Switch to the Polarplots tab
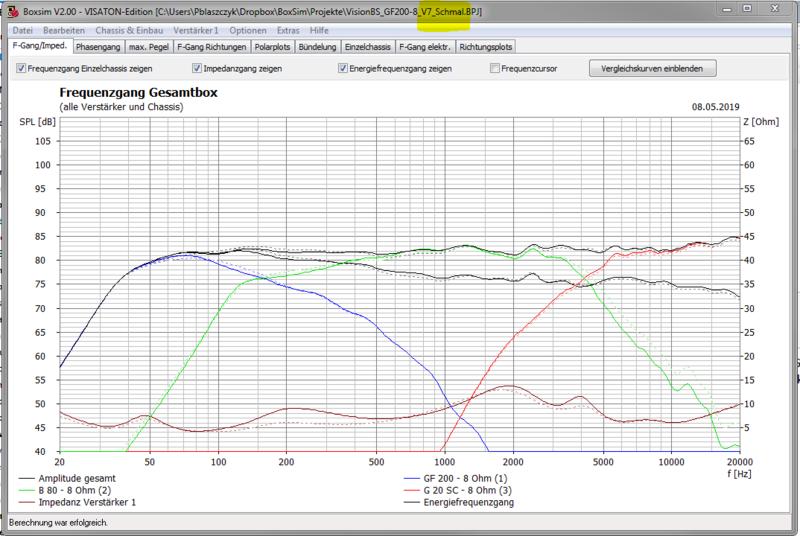Viewport: 800px width, 536px height. coord(274,46)
